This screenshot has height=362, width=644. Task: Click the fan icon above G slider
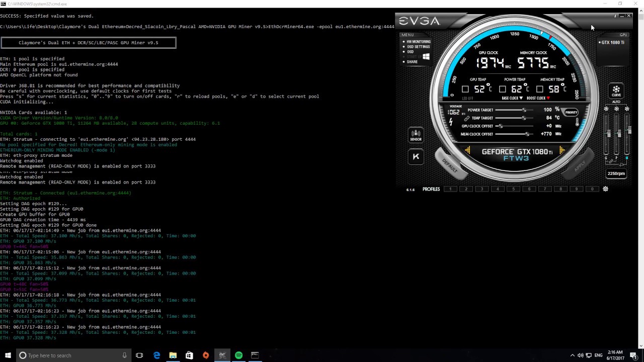(x=606, y=109)
